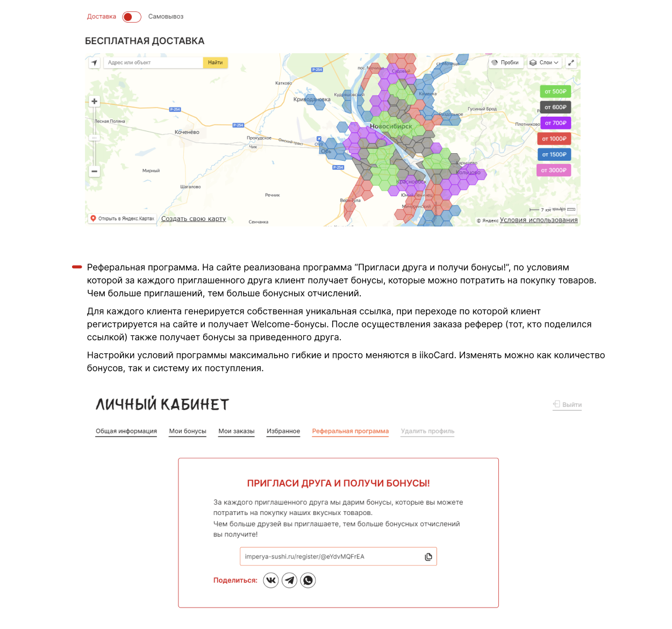Share referral link via Telegram icon
Image resolution: width=672 pixels, height=629 pixels.
pyautogui.click(x=289, y=581)
